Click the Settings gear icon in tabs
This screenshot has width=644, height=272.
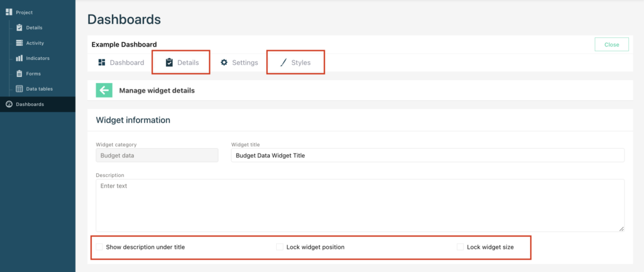pyautogui.click(x=224, y=62)
